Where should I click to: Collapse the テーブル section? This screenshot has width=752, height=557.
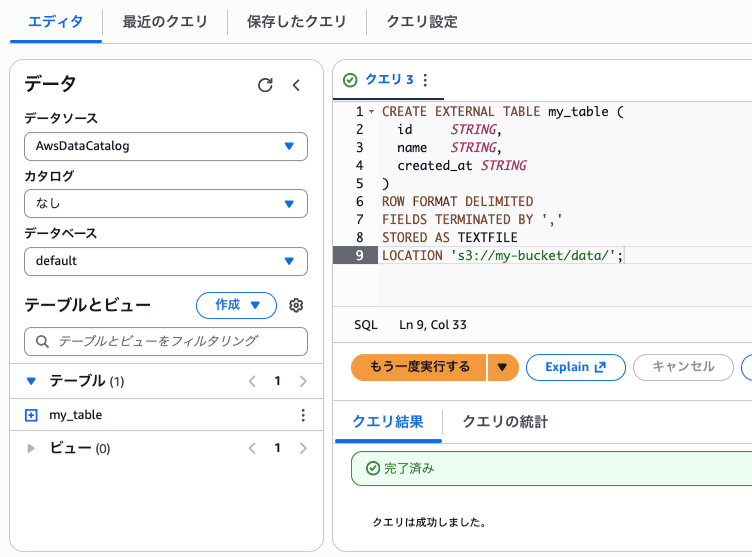(31, 381)
